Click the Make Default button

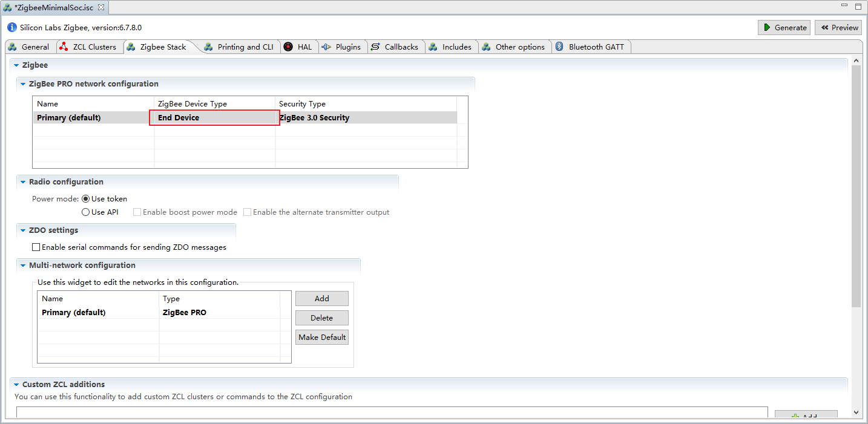pos(322,337)
